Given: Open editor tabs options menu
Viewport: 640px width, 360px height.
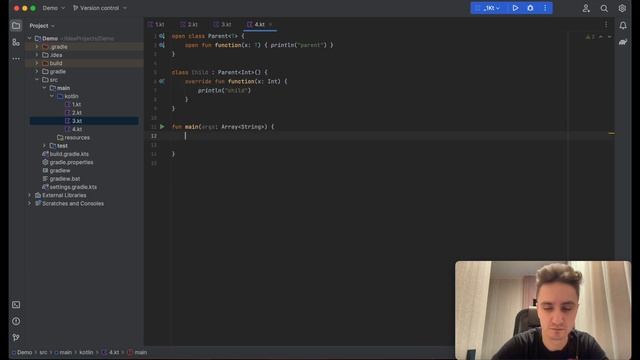Looking at the screenshot, I should click(x=606, y=24).
